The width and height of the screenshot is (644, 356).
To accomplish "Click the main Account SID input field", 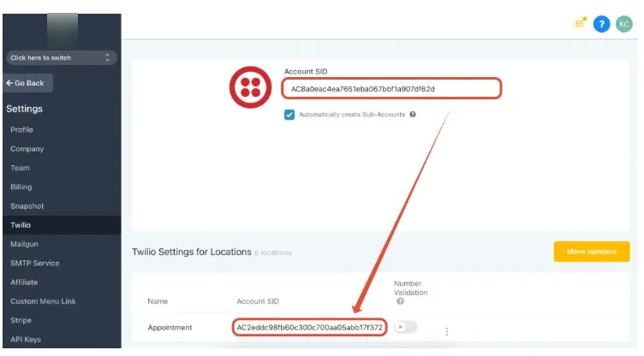I will click(x=391, y=89).
